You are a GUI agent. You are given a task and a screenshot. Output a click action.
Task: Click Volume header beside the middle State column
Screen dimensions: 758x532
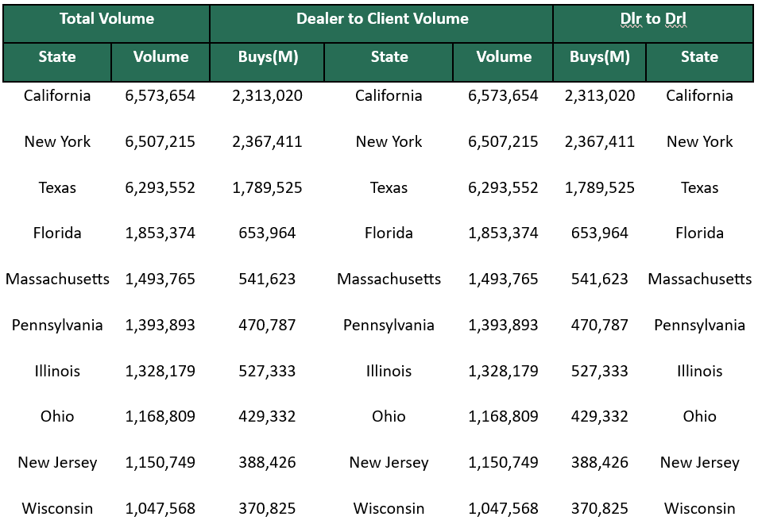pyautogui.click(x=504, y=57)
